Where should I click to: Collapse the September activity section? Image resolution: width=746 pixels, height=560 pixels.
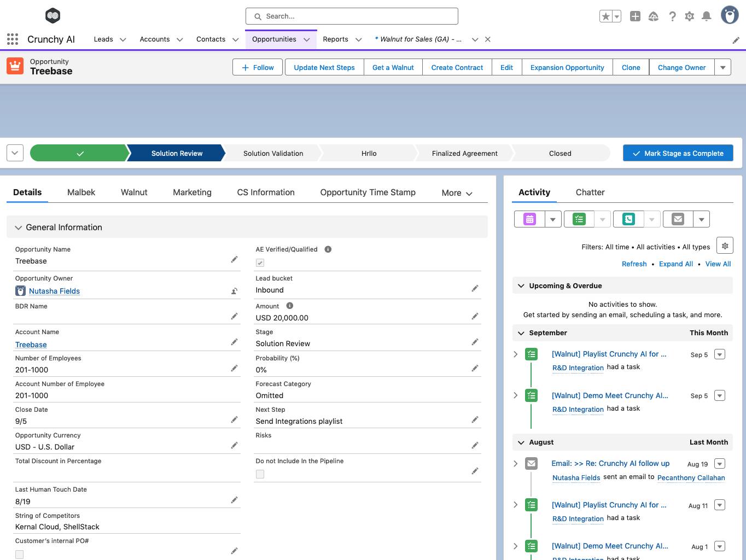coord(521,332)
